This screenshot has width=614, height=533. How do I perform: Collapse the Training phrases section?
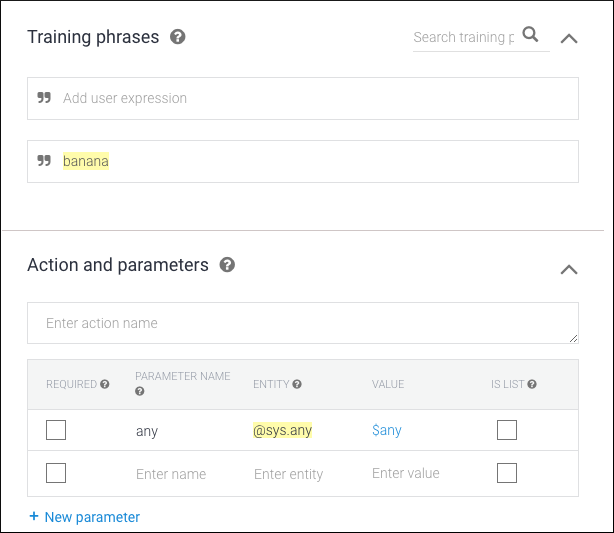coord(569,38)
